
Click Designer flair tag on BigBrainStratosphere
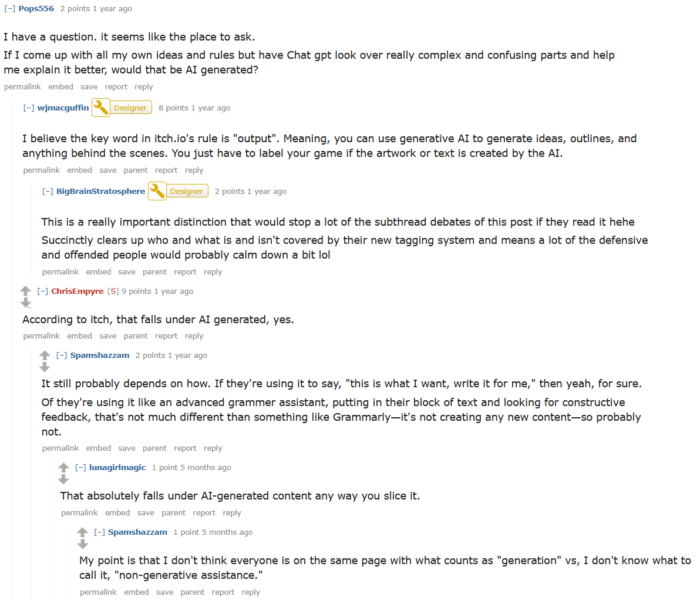tap(186, 192)
